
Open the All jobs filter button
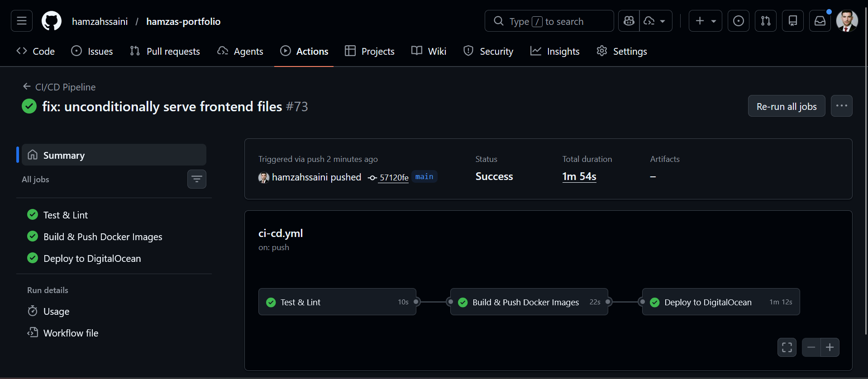(197, 179)
